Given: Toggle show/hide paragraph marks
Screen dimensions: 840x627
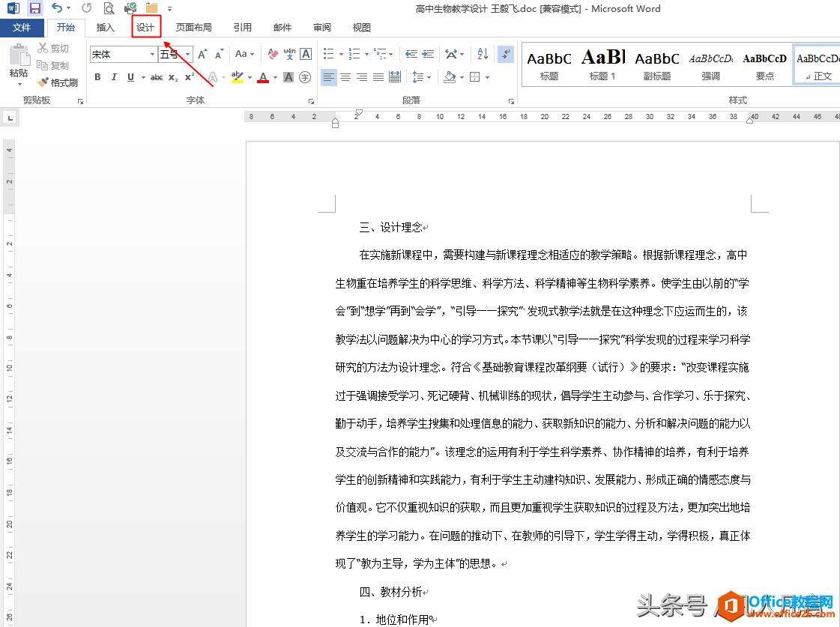Looking at the screenshot, I should pyautogui.click(x=505, y=54).
